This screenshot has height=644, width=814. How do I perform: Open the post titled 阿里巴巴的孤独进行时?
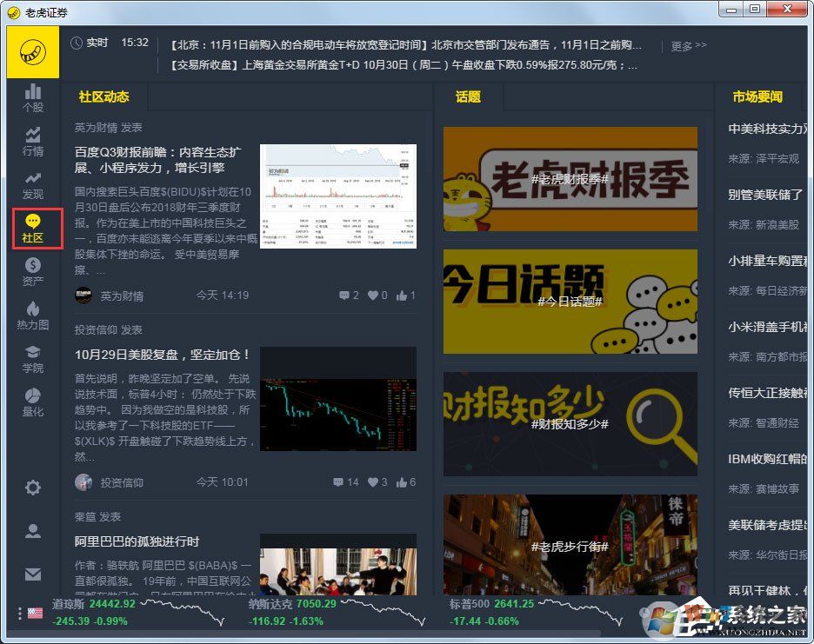pos(137,541)
